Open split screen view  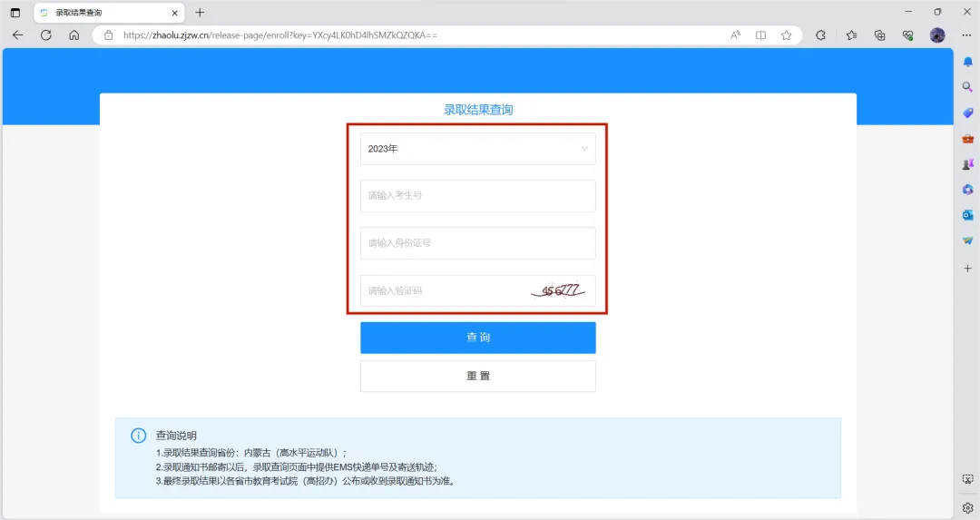760,35
